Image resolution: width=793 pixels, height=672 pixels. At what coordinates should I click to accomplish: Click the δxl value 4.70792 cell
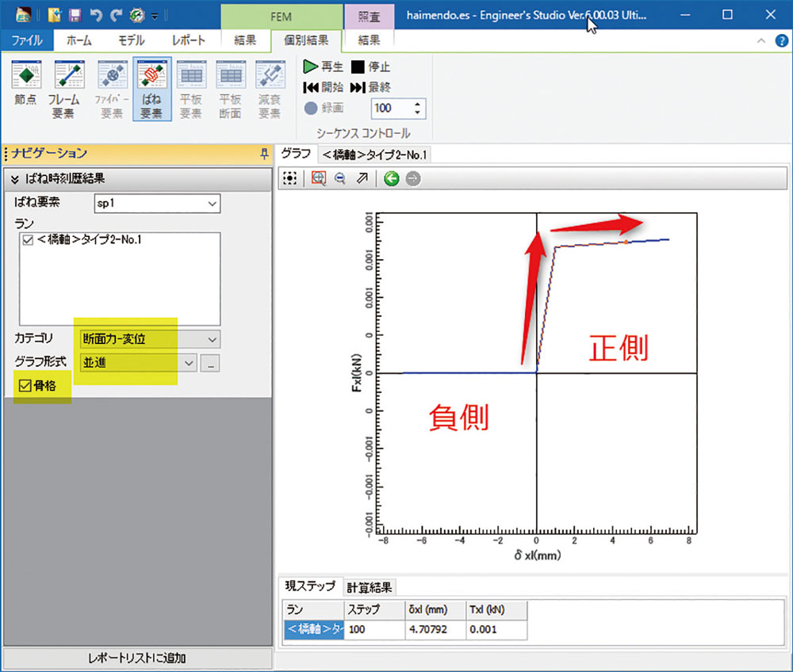[435, 629]
